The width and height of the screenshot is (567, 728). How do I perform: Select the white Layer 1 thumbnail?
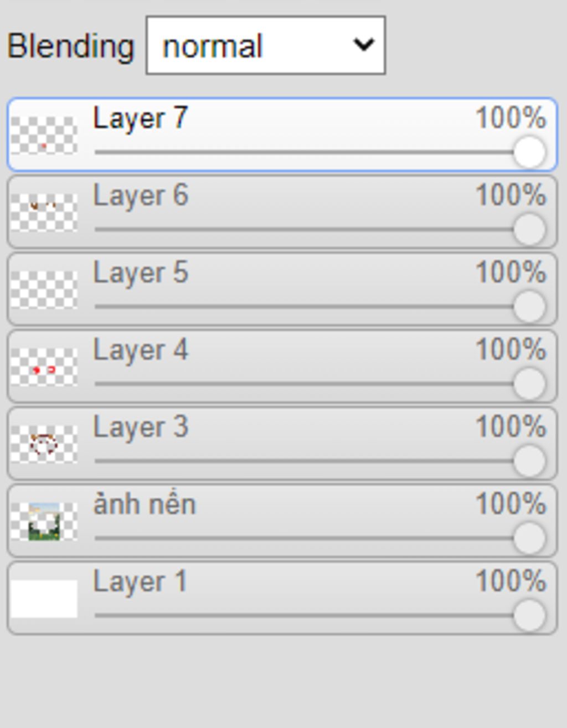[x=44, y=598]
